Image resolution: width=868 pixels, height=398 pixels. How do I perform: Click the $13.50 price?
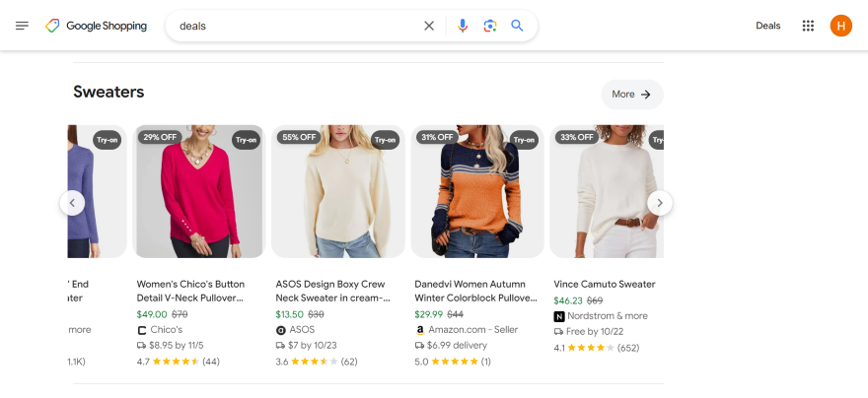click(x=290, y=314)
